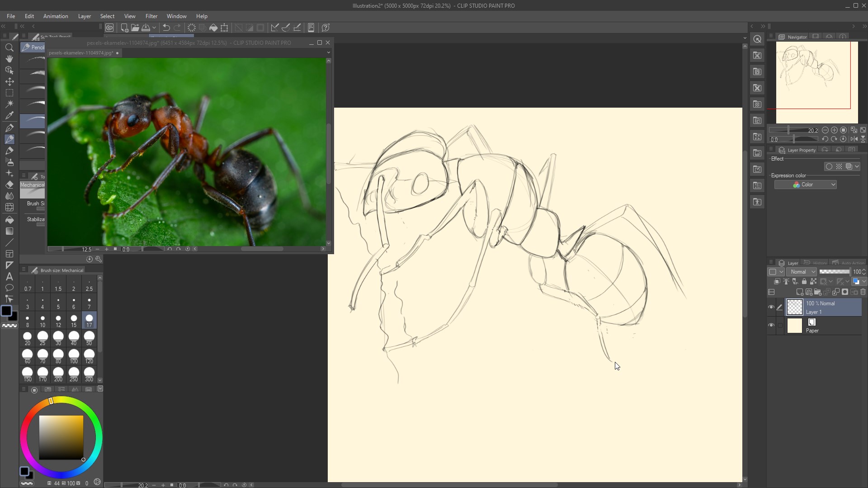868x488 pixels.
Task: Toggle visibility of Layer 1
Action: (x=771, y=307)
